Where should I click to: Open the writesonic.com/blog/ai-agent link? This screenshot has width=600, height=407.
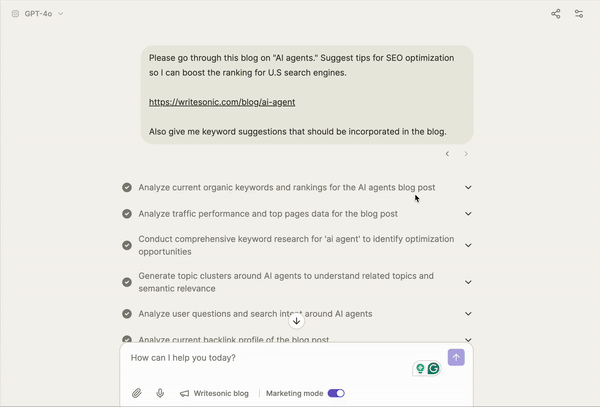222,102
